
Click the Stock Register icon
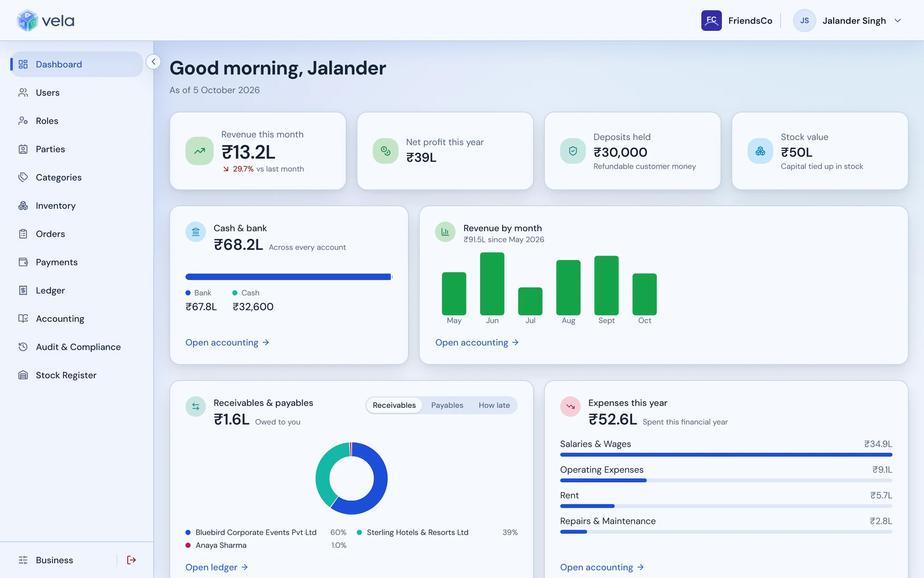coord(23,375)
